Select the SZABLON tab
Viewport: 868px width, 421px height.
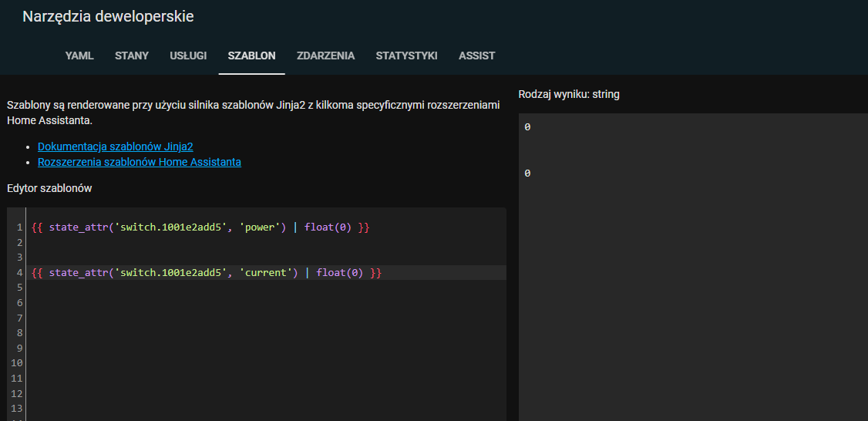click(251, 56)
